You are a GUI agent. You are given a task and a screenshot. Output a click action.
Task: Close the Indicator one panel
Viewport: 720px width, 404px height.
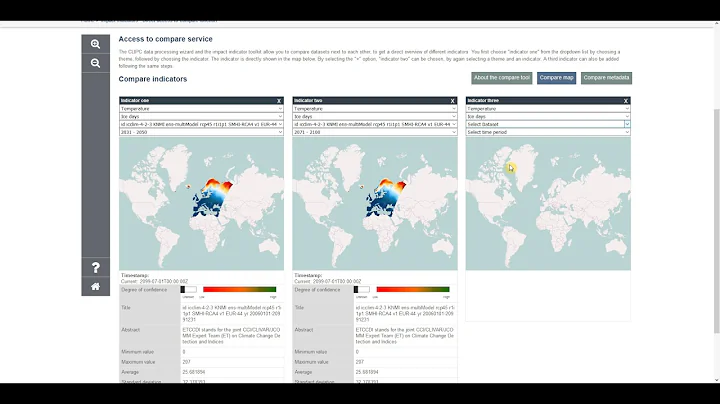[279, 101]
